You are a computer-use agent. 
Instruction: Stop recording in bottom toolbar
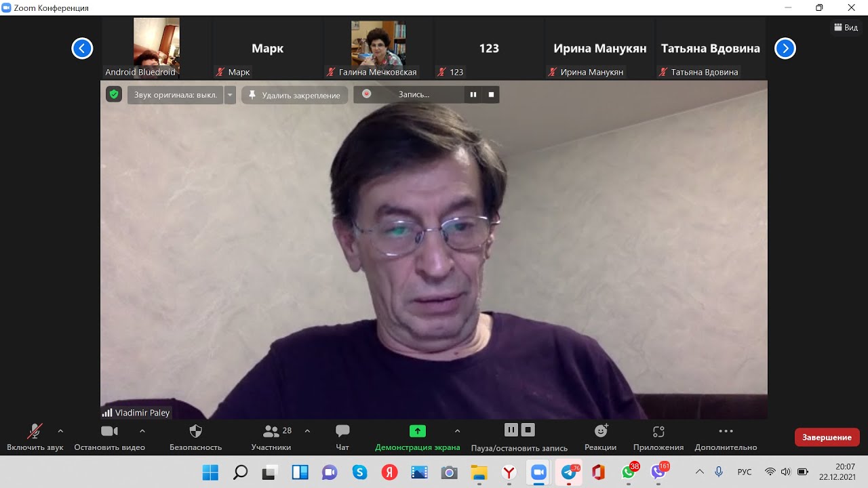[x=528, y=430]
